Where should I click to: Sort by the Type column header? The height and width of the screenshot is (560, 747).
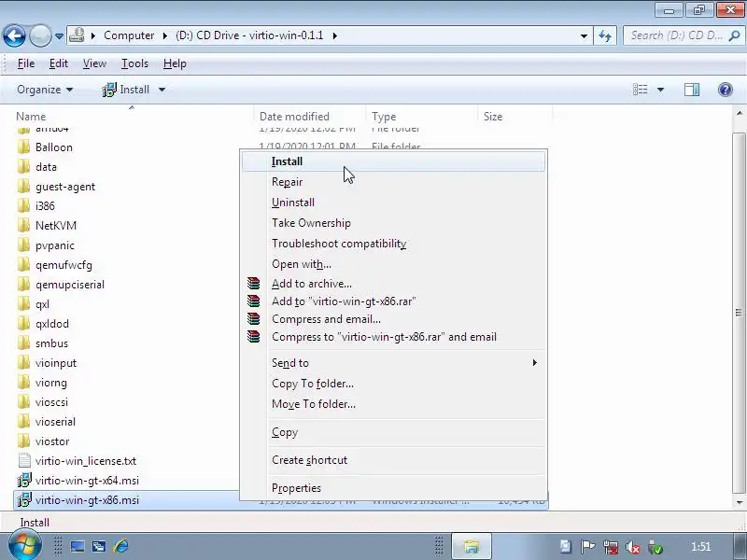pyautogui.click(x=384, y=117)
